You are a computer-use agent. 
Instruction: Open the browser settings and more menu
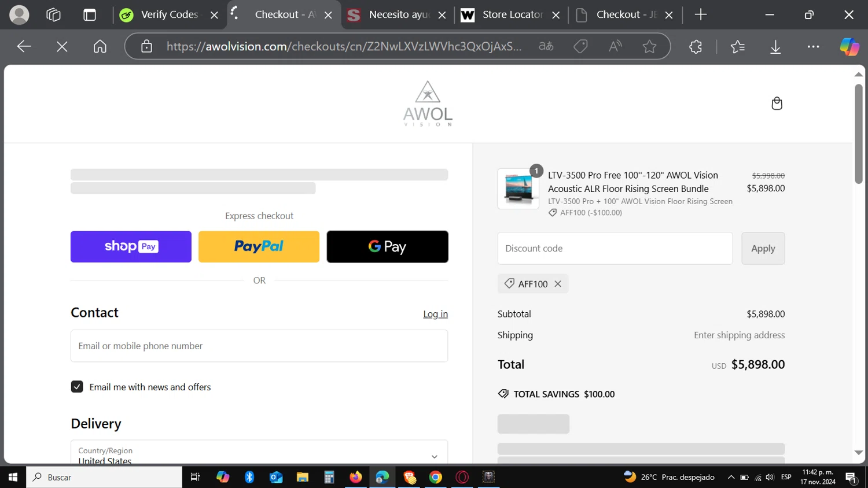pyautogui.click(x=813, y=46)
